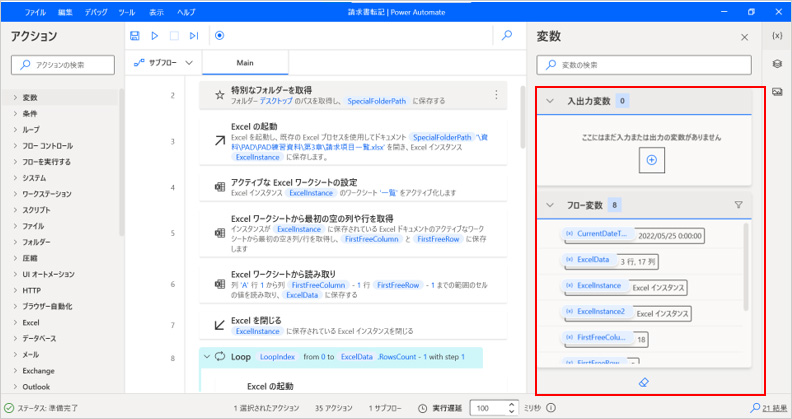Collapse the フロー変数 section
This screenshot has height=419, width=792.
549,205
